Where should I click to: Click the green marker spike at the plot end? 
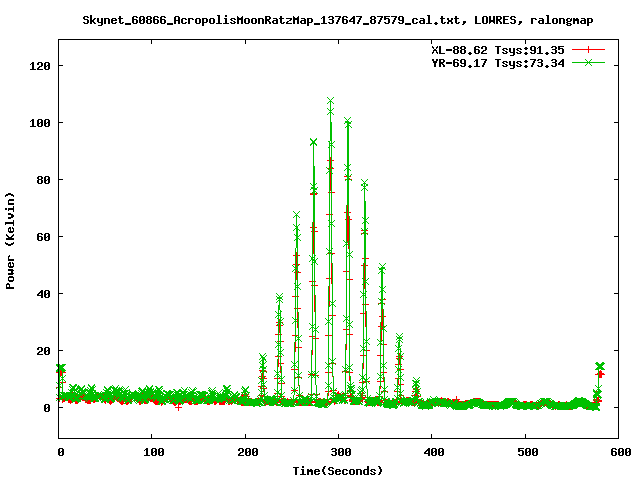600,366
